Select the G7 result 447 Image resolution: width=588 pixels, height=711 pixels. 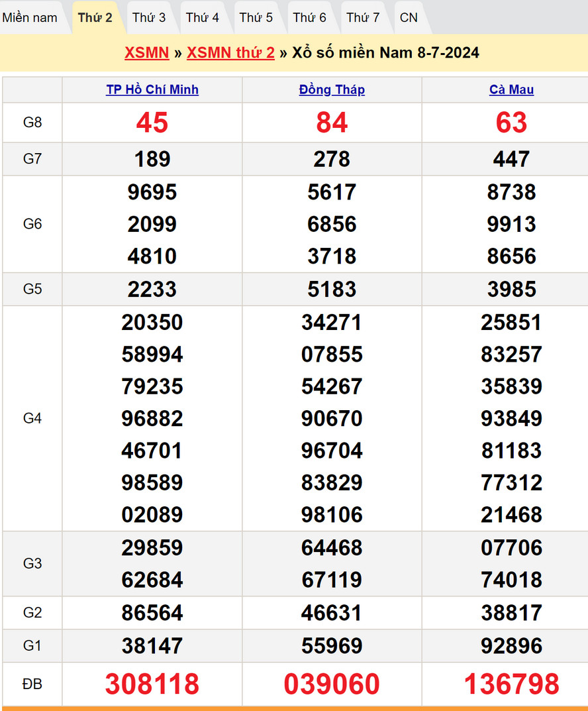511,159
